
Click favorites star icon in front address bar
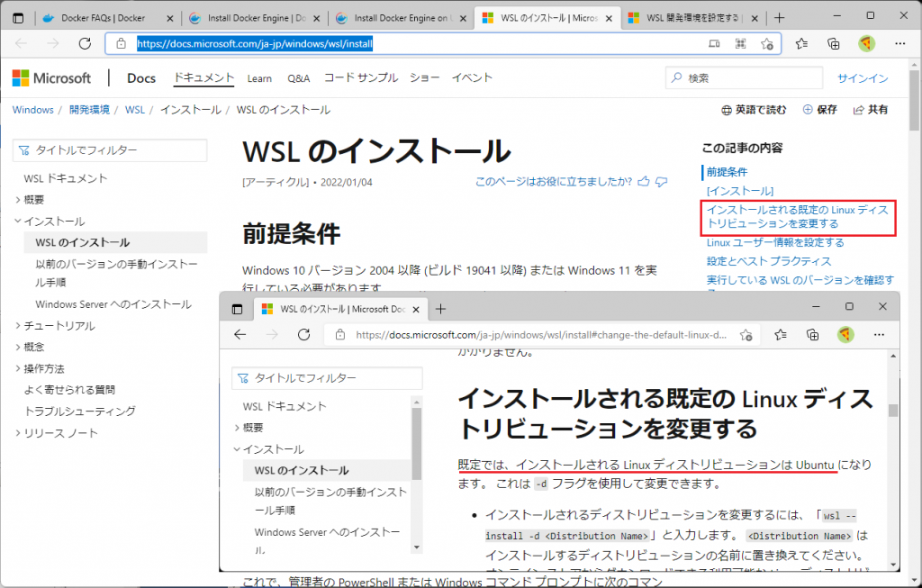click(746, 335)
